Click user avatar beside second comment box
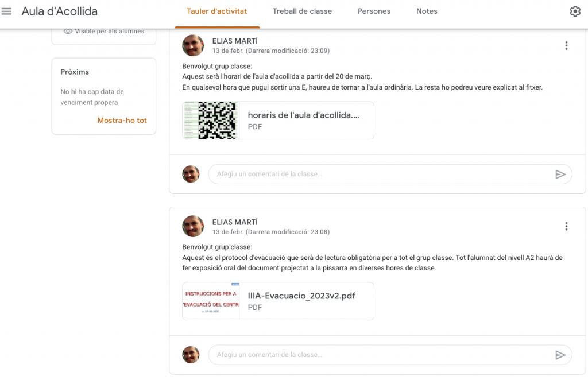The image size is (588, 380). tap(191, 355)
